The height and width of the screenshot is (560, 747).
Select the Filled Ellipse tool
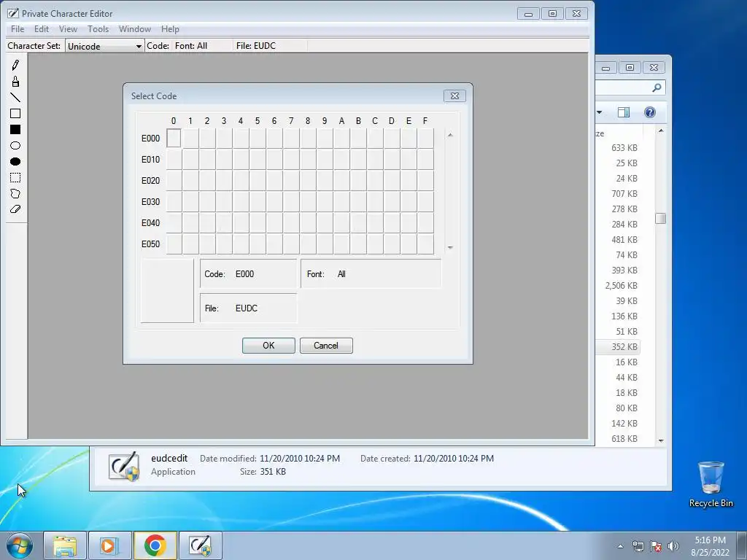pos(15,161)
